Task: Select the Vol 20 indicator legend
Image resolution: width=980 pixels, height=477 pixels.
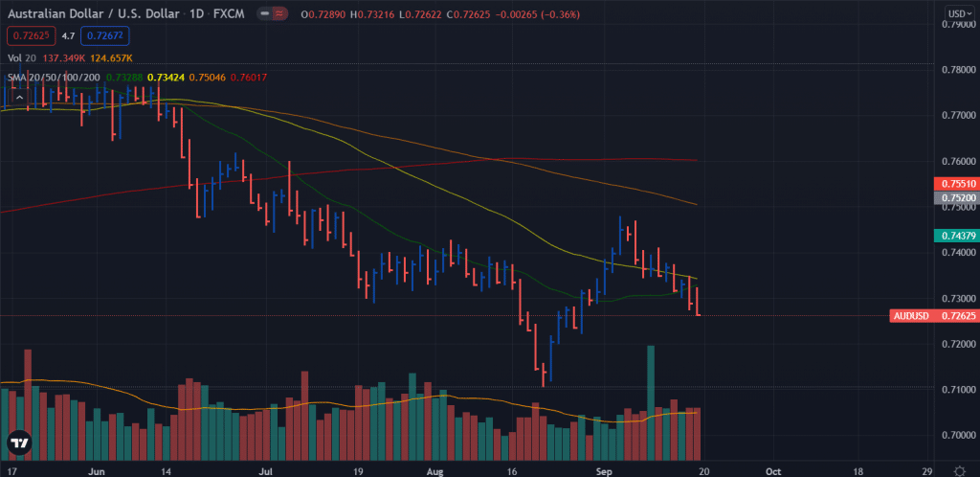Action: (22, 58)
